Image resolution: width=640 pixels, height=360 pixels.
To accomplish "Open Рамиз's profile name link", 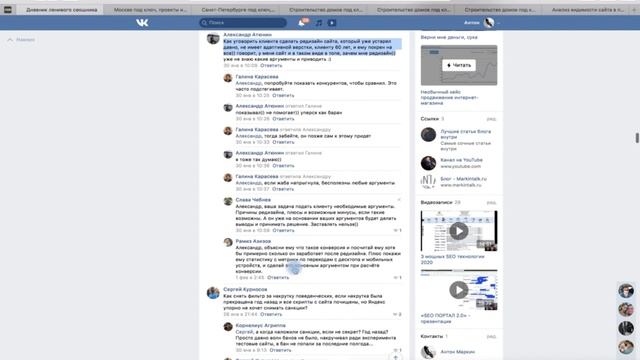I will tap(253, 241).
